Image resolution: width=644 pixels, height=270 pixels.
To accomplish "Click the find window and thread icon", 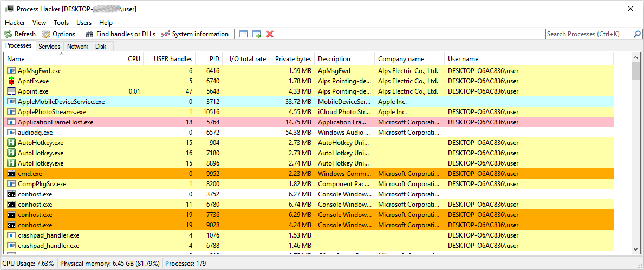I will click(x=257, y=34).
